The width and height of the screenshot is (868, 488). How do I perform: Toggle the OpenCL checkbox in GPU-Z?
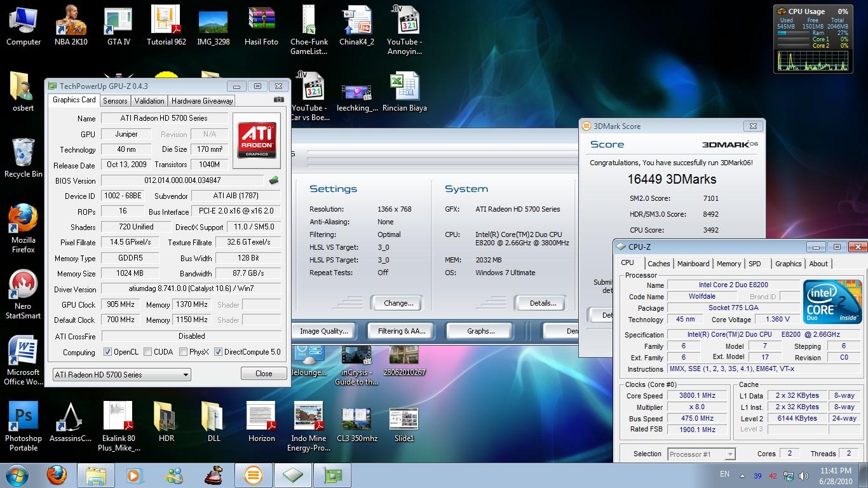click(x=107, y=351)
